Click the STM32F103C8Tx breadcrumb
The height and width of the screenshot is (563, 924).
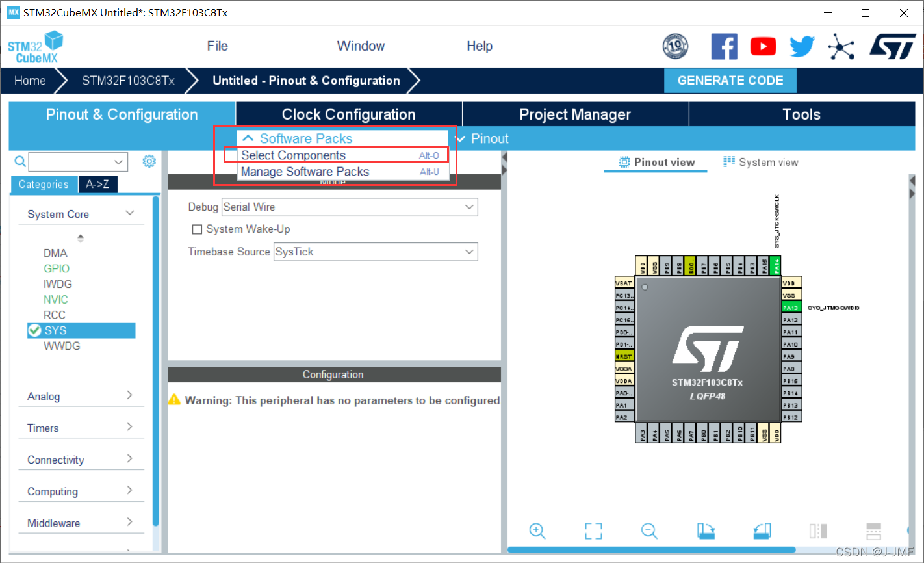click(128, 81)
